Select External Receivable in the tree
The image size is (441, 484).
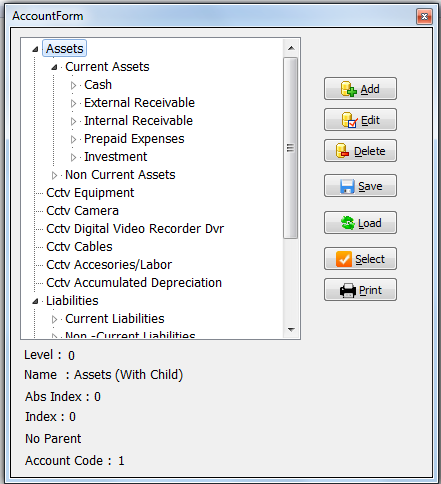click(x=139, y=103)
